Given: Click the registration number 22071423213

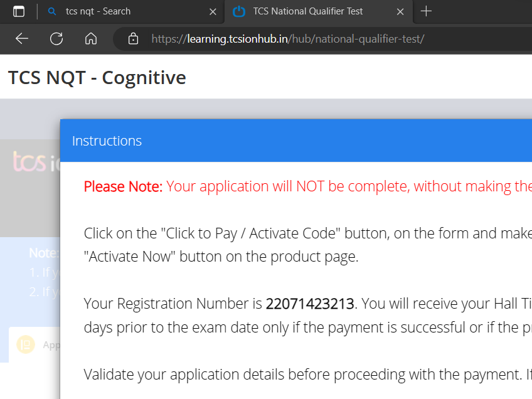Looking at the screenshot, I should tap(311, 304).
